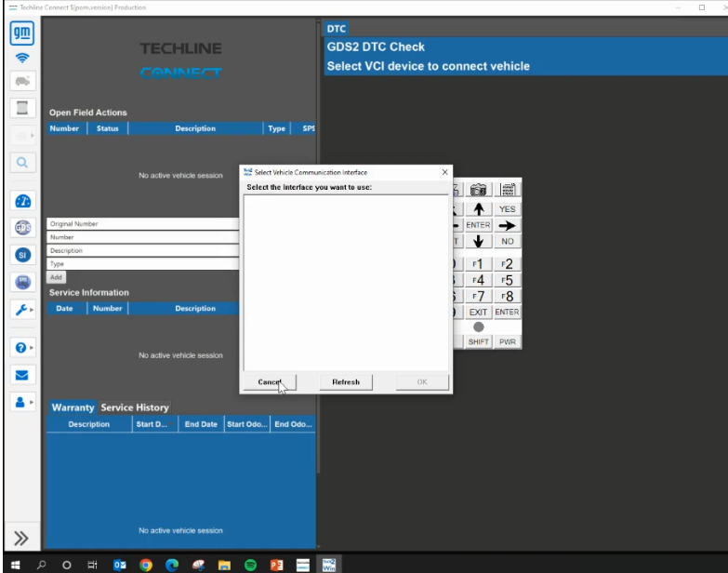Open File Explorer from the taskbar
Viewport: 728px width, 573px height.
tap(224, 565)
